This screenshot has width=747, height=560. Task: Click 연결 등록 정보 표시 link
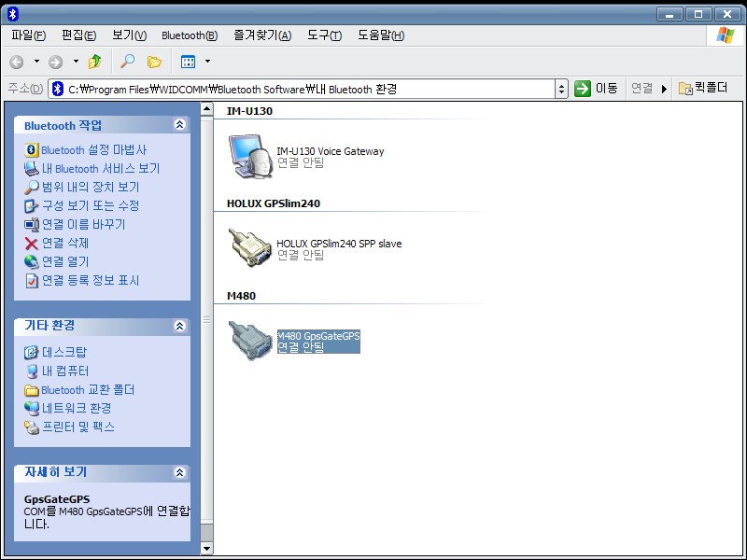91,280
